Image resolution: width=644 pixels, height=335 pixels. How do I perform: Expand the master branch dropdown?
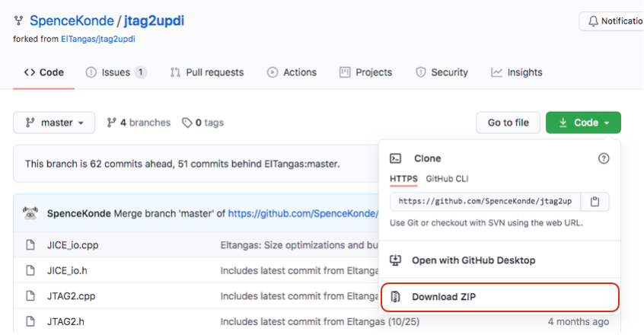[x=54, y=123]
